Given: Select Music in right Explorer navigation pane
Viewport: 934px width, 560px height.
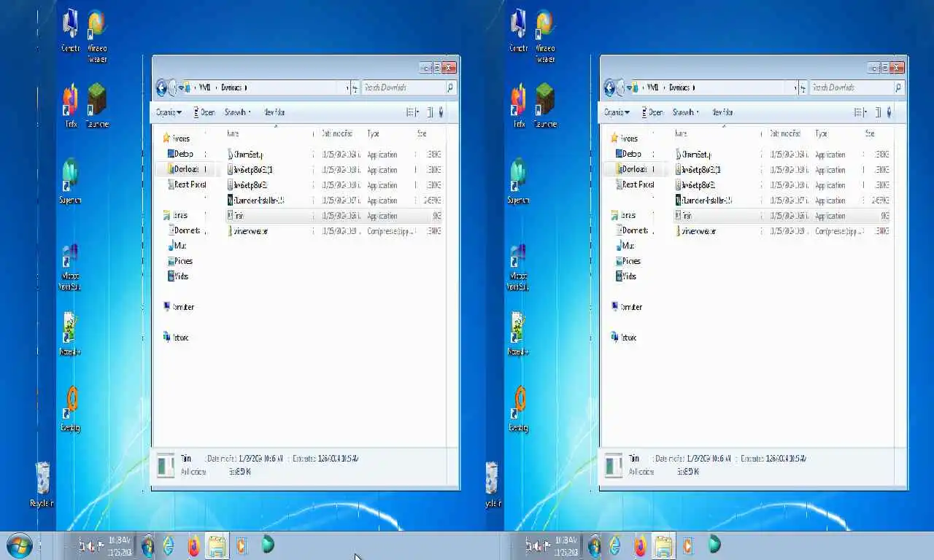Looking at the screenshot, I should [625, 246].
